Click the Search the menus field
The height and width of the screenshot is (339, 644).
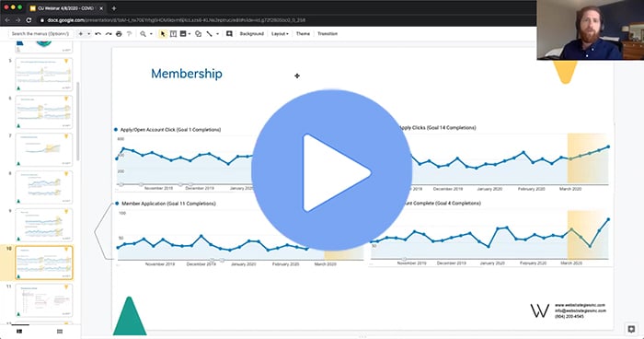point(40,34)
